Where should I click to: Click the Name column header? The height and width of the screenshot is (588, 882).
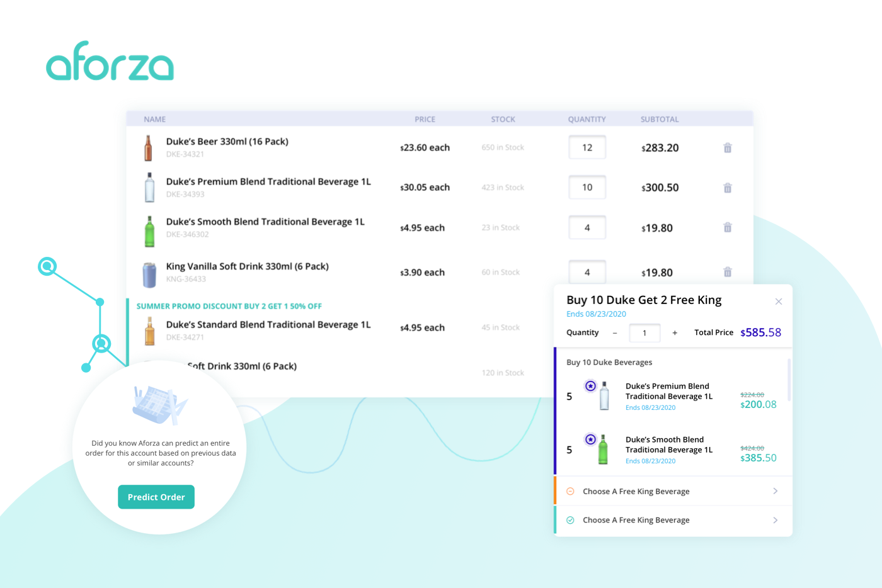tap(154, 119)
